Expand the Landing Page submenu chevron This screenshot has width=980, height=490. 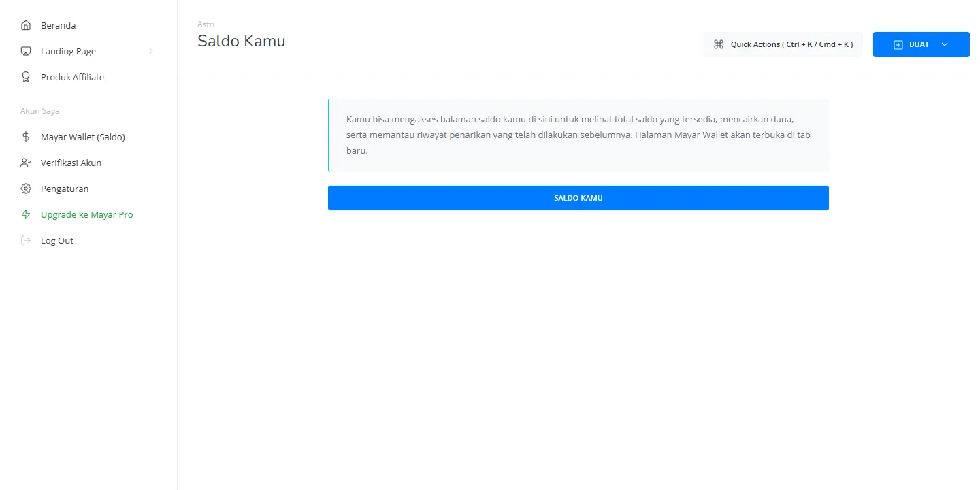click(x=151, y=51)
